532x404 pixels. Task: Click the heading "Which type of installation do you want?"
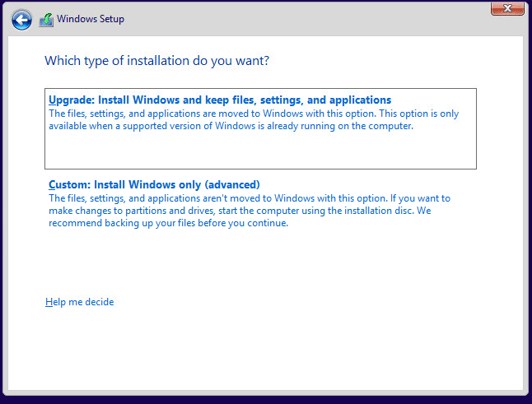coord(156,61)
